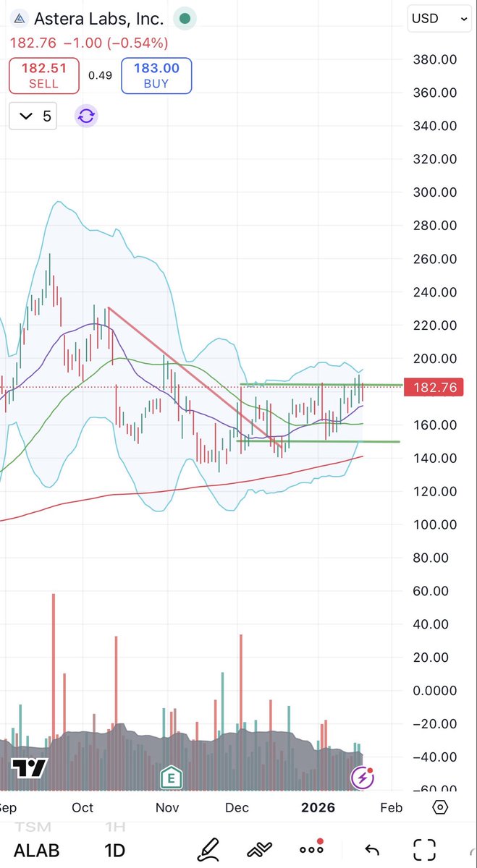This screenshot has height=868, width=477.
Task: Click the red 182.76 price label
Action: coord(435,388)
